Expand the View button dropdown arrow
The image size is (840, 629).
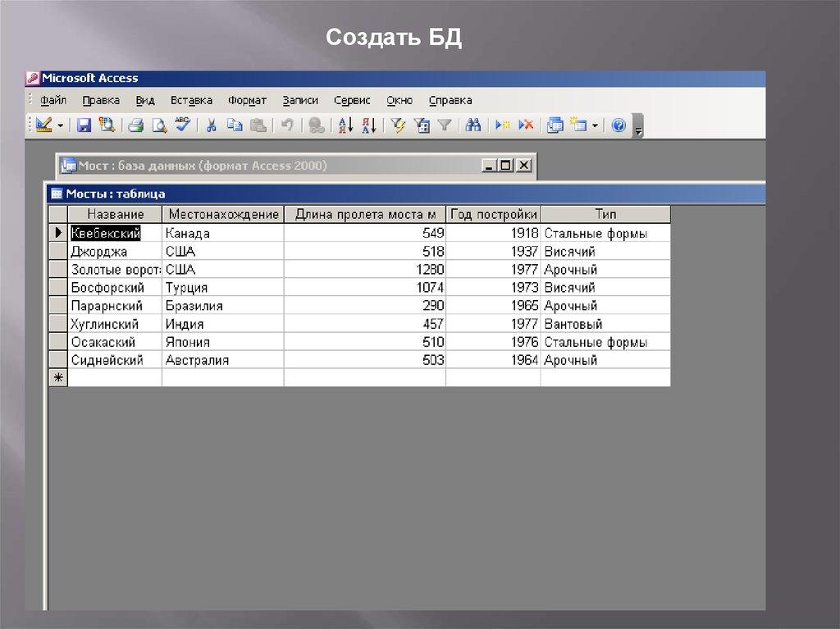coord(61,125)
